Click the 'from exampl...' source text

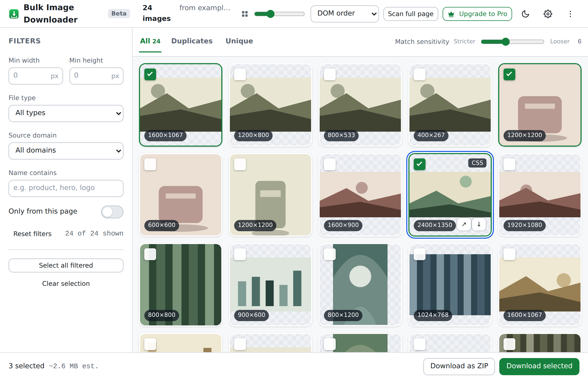point(205,8)
